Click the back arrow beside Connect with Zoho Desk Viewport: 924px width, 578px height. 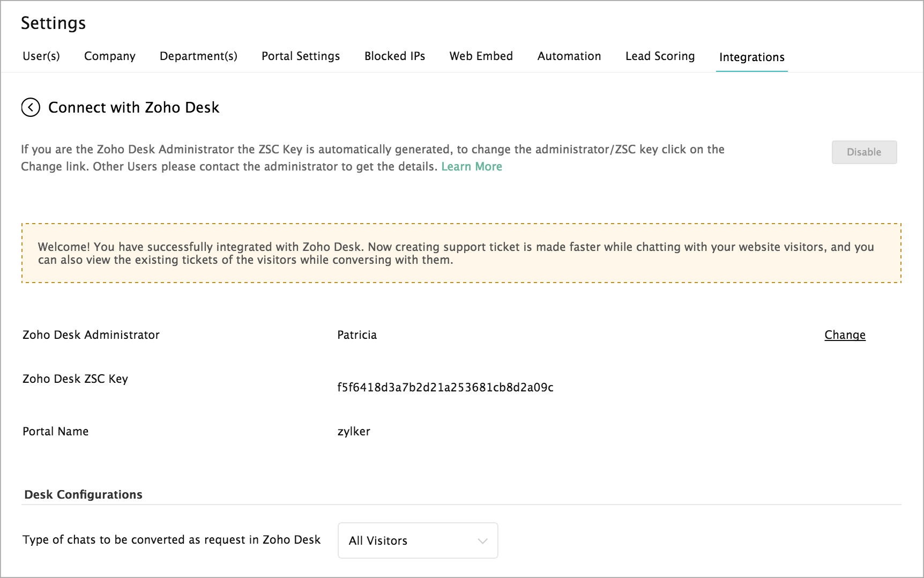click(31, 108)
